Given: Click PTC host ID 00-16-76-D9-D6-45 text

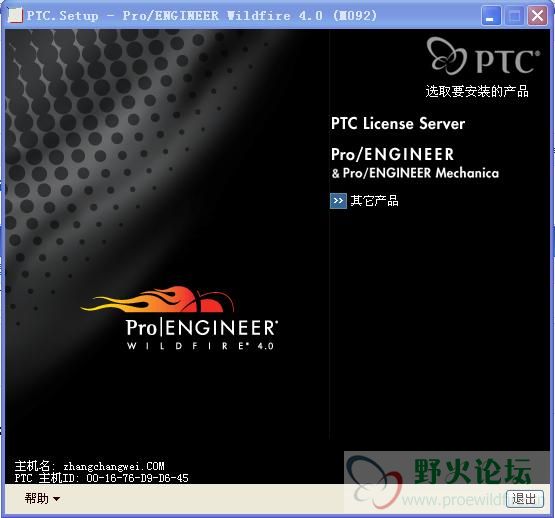Looking at the screenshot, I should [x=137, y=478].
